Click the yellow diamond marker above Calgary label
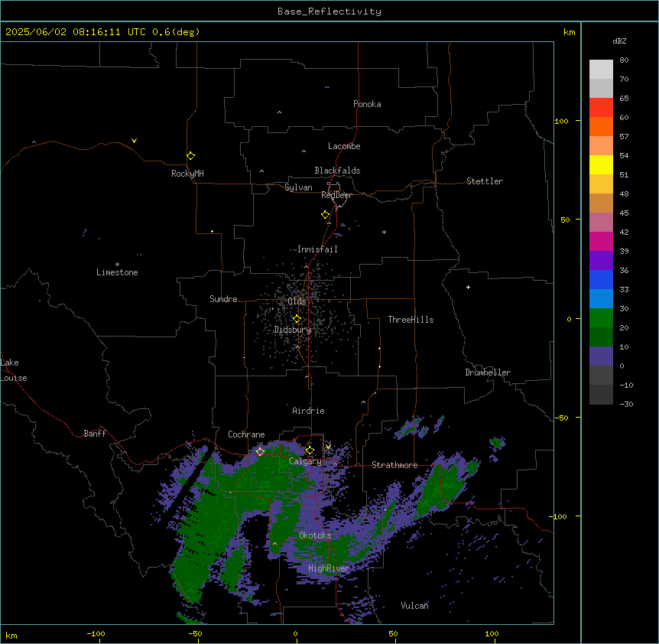659x644 pixels. coord(310,450)
